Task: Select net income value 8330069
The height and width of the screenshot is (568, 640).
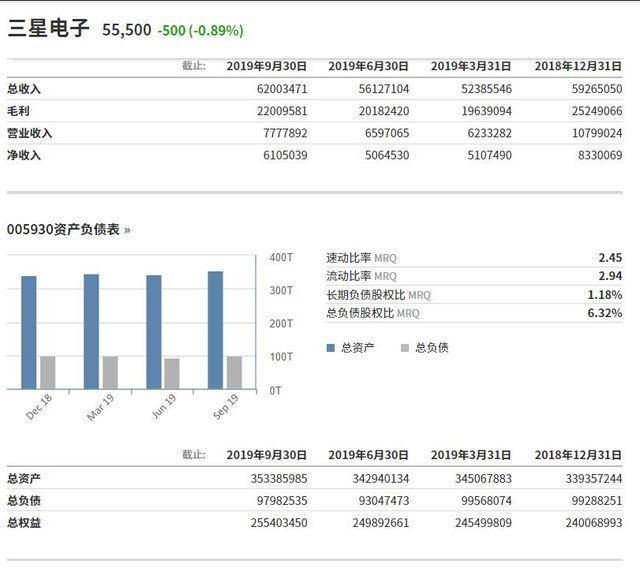Action: (600, 155)
